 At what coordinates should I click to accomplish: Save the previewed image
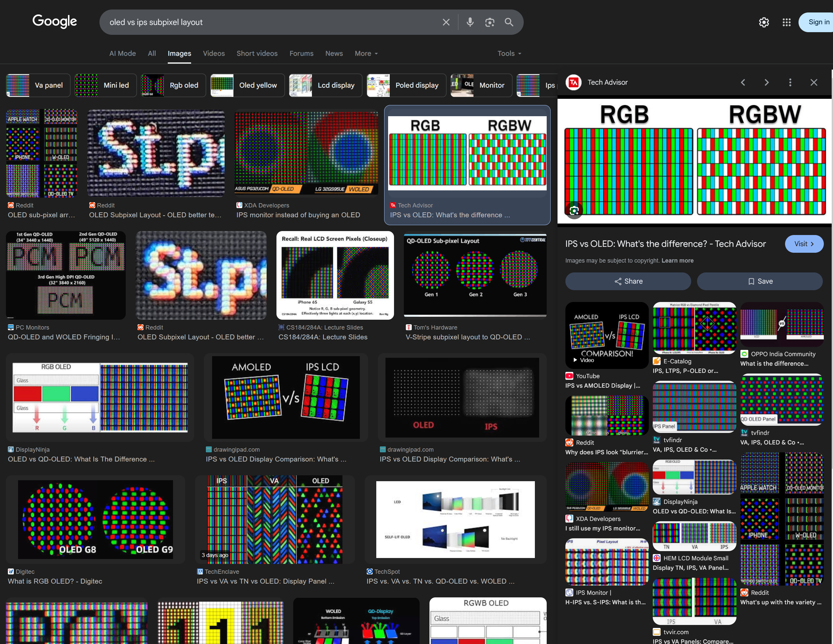pyautogui.click(x=759, y=281)
